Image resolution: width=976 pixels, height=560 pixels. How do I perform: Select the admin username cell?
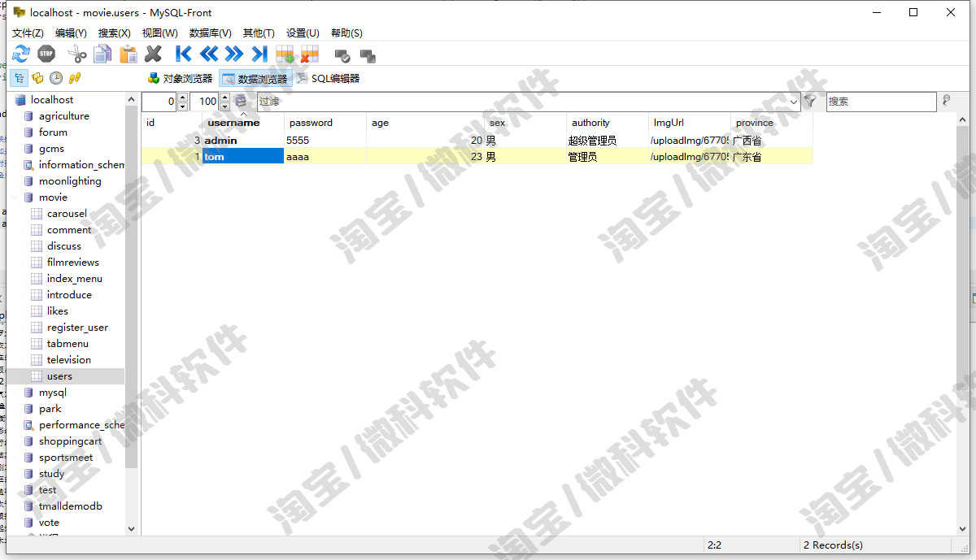pos(244,141)
